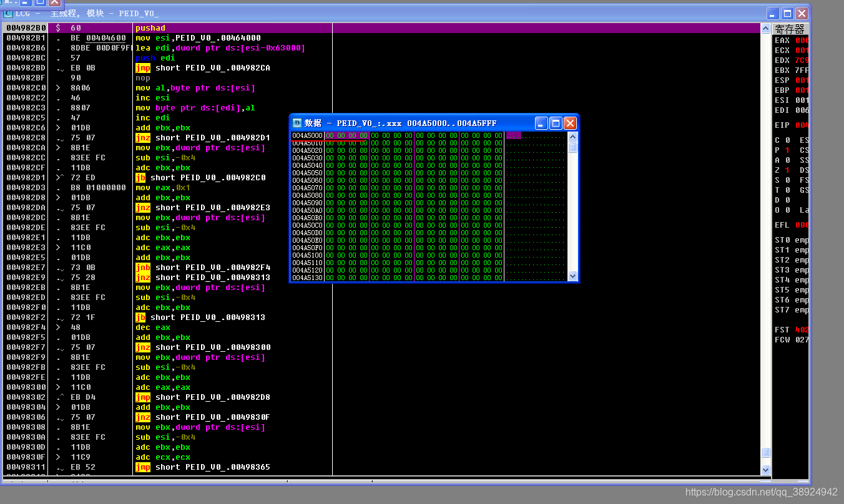Click dump row address 004A5080
The width and height of the screenshot is (844, 504).
307,195
